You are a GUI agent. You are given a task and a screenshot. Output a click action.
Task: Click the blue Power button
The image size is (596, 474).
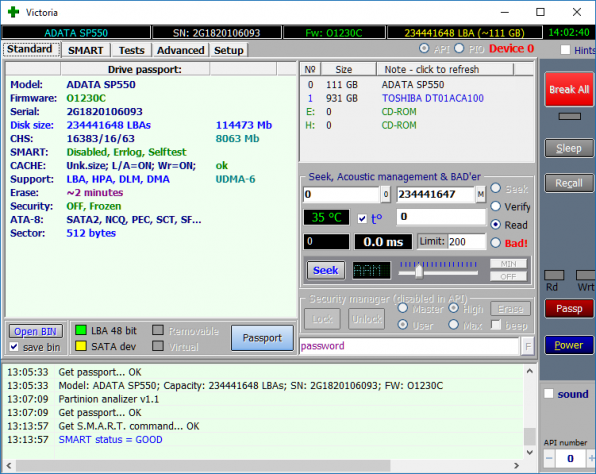tap(569, 345)
